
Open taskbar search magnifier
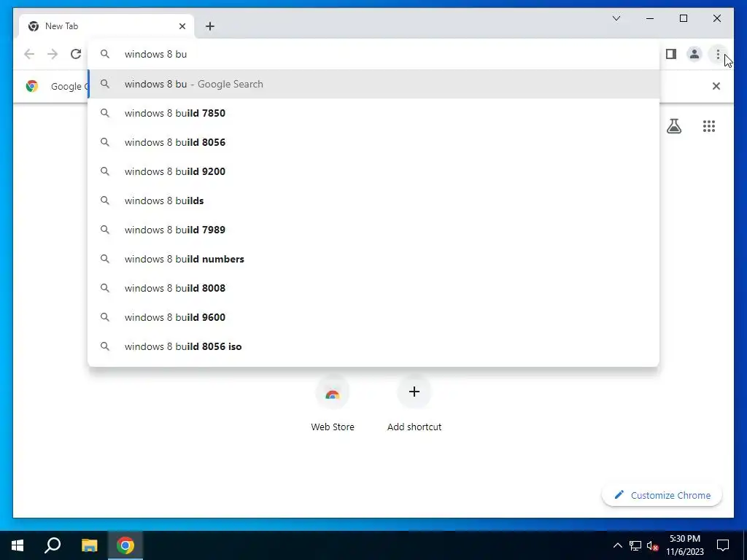[53, 545]
